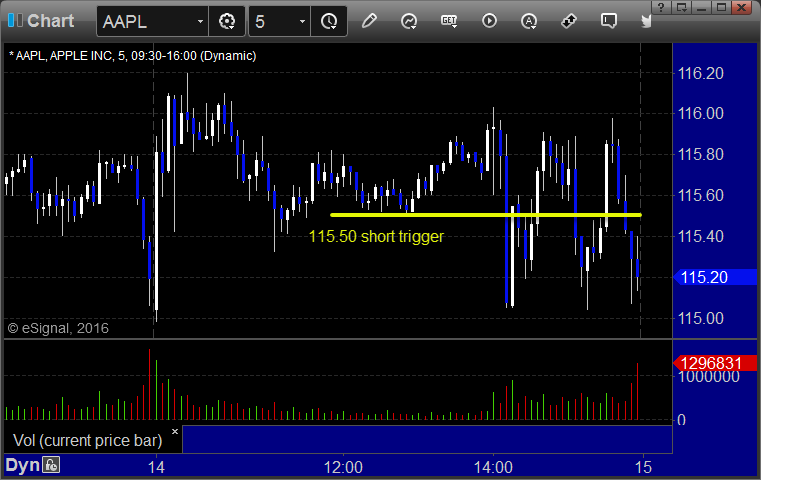This screenshot has height=480, width=794.
Task: Click the trade order ticket icon
Action: click(x=569, y=21)
